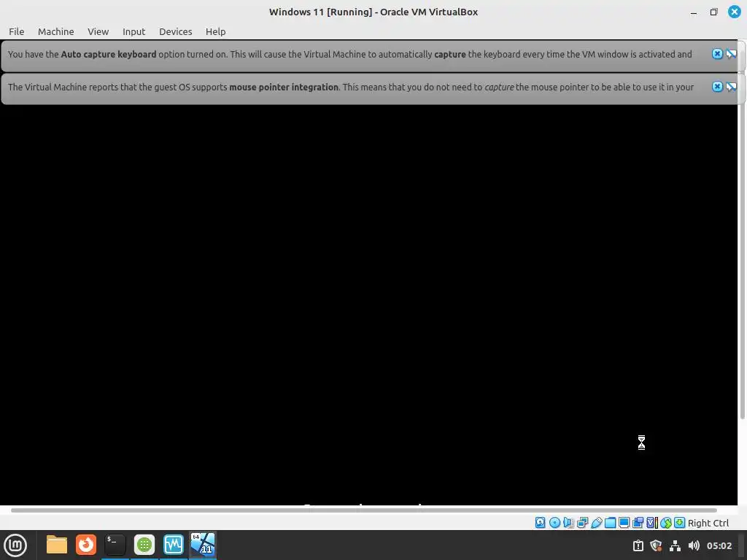747x560 pixels.
Task: Open the Linux Mint start menu
Action: coord(15,545)
